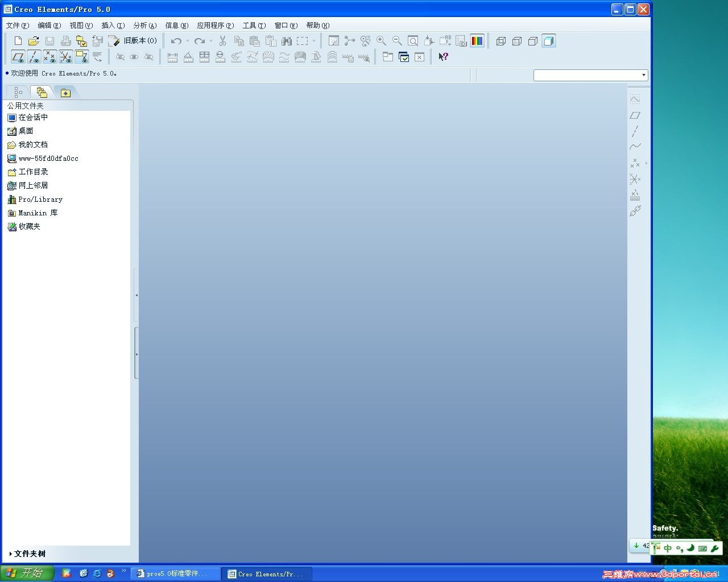Click the close window X toolbar icon
The width and height of the screenshot is (728, 582).
(x=420, y=57)
